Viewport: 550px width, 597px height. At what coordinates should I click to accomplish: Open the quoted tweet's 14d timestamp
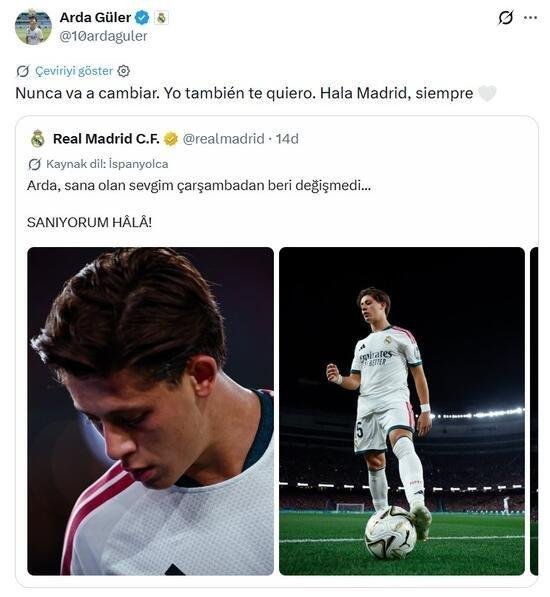(287, 139)
